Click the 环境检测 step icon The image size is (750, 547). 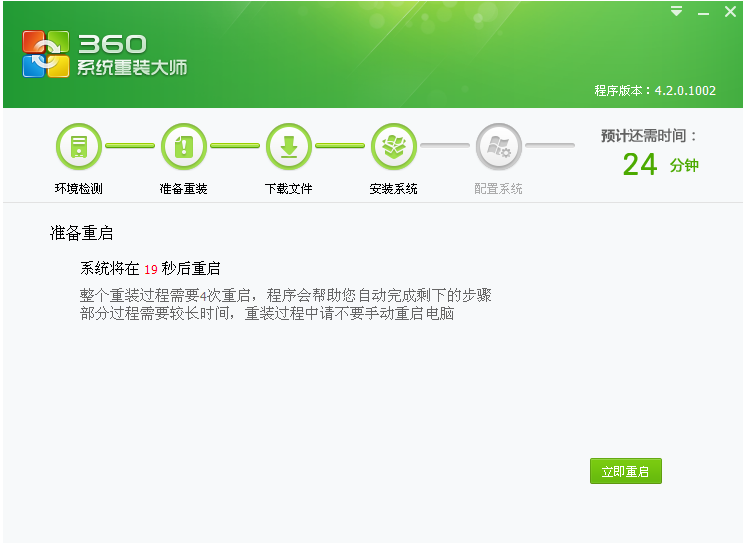79,147
